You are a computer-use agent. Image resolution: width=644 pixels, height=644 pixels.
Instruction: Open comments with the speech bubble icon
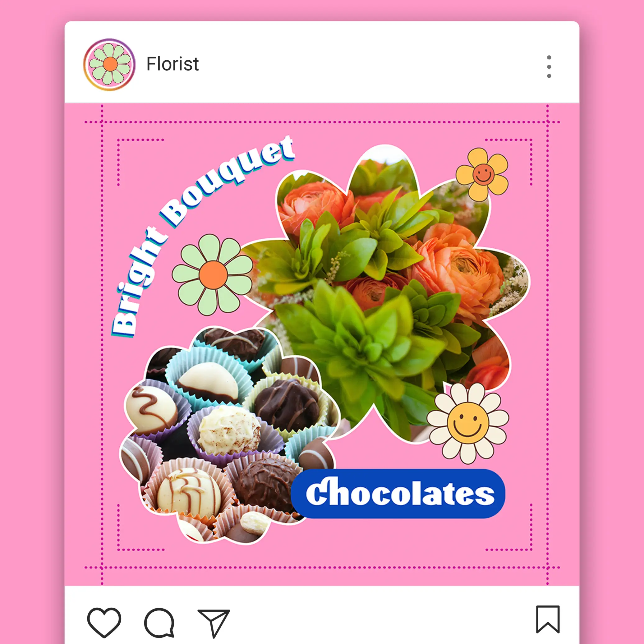[159, 623]
